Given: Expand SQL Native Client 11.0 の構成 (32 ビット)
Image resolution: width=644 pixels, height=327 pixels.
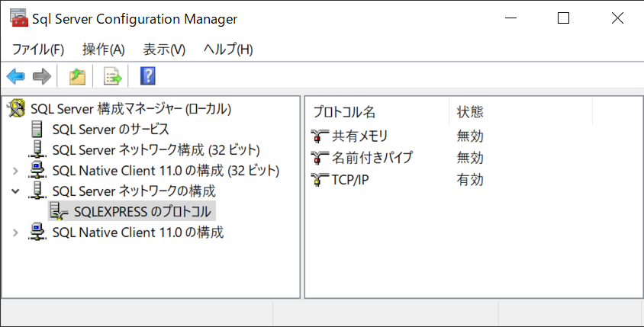Looking at the screenshot, I should pyautogui.click(x=16, y=171).
